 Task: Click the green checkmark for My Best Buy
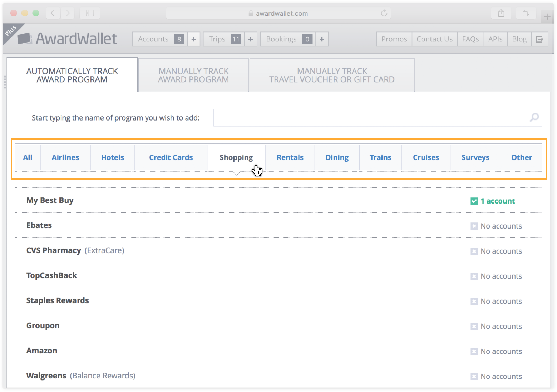click(474, 201)
